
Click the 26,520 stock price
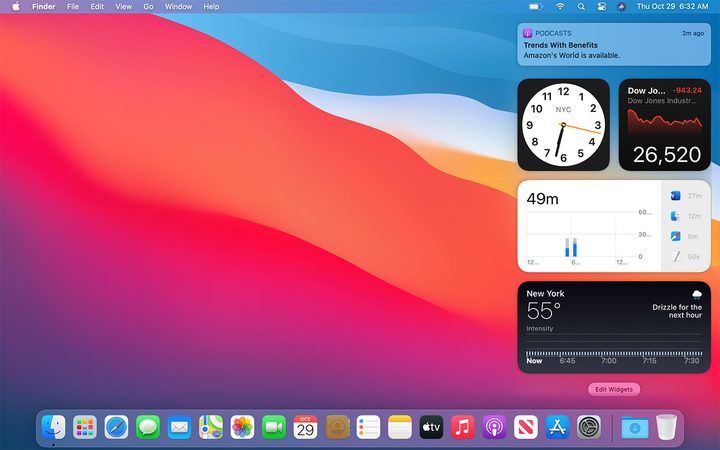point(667,155)
